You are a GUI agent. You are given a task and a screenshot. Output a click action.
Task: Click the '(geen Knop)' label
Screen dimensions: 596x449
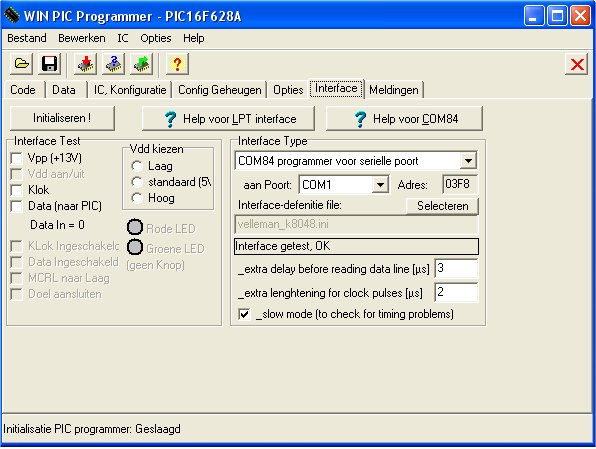tap(155, 265)
